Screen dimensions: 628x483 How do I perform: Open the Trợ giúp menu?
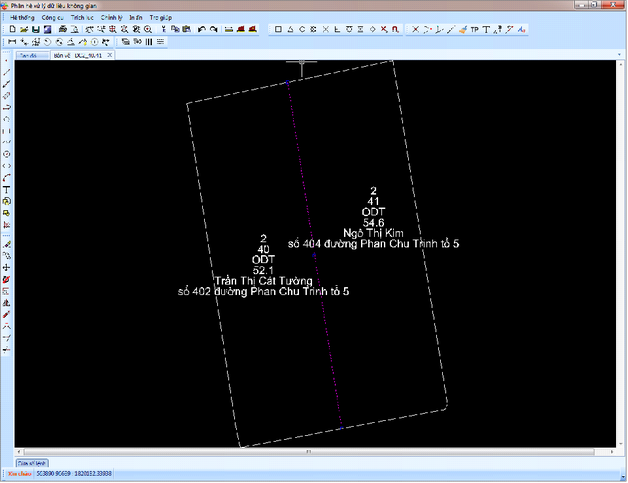point(160,17)
